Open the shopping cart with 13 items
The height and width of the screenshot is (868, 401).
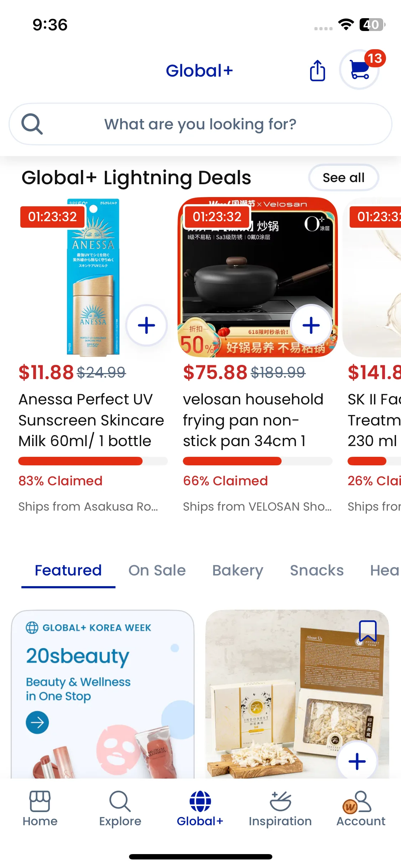coord(360,70)
